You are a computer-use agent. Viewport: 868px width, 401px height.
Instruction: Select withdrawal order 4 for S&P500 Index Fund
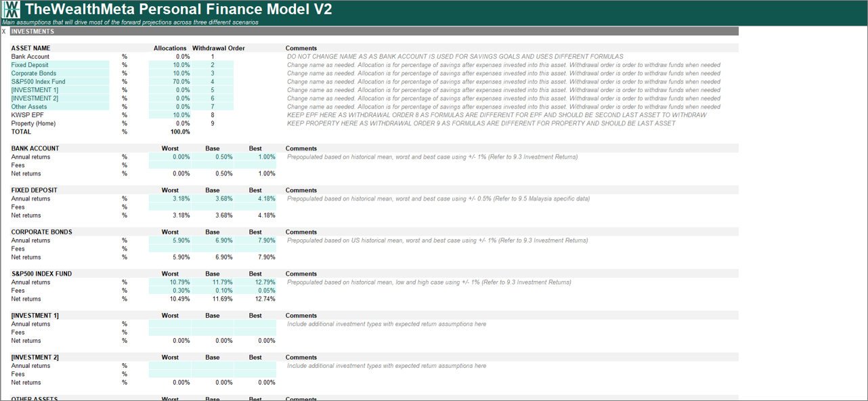(x=213, y=82)
